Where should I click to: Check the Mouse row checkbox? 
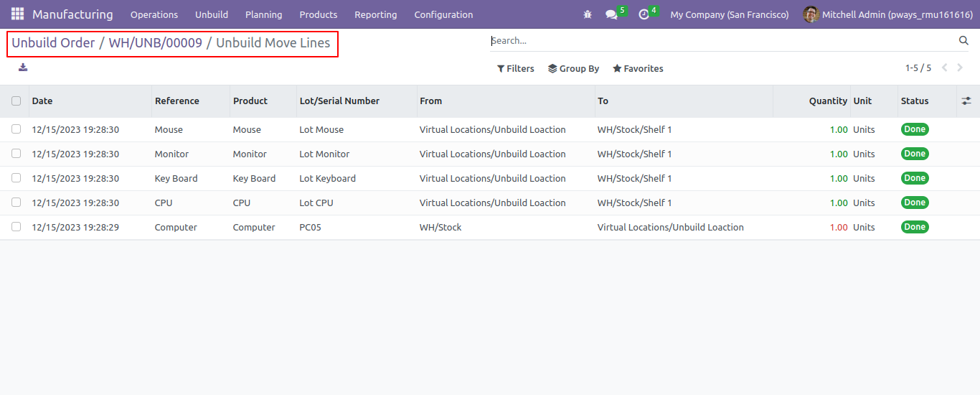(x=16, y=129)
